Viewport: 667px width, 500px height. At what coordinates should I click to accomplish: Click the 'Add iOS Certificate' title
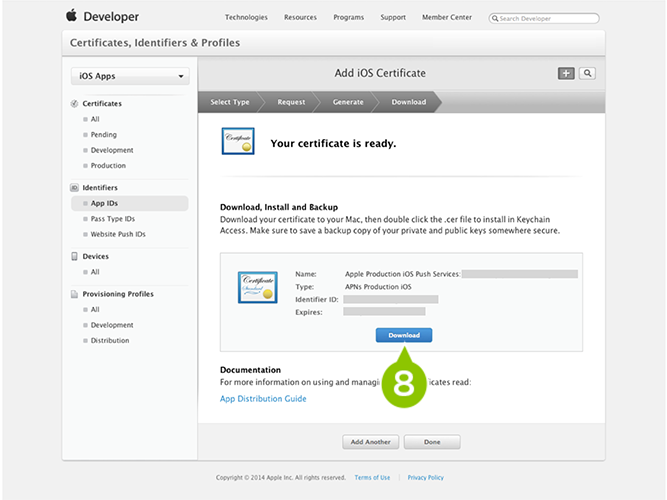coord(380,73)
